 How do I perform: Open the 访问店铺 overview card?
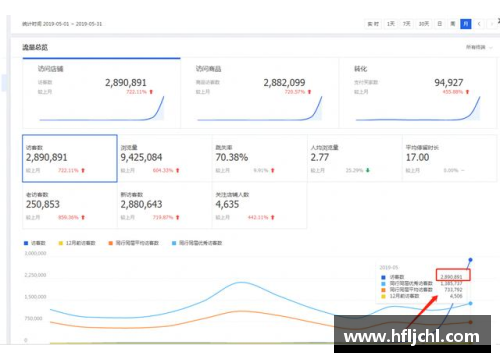click(x=101, y=93)
